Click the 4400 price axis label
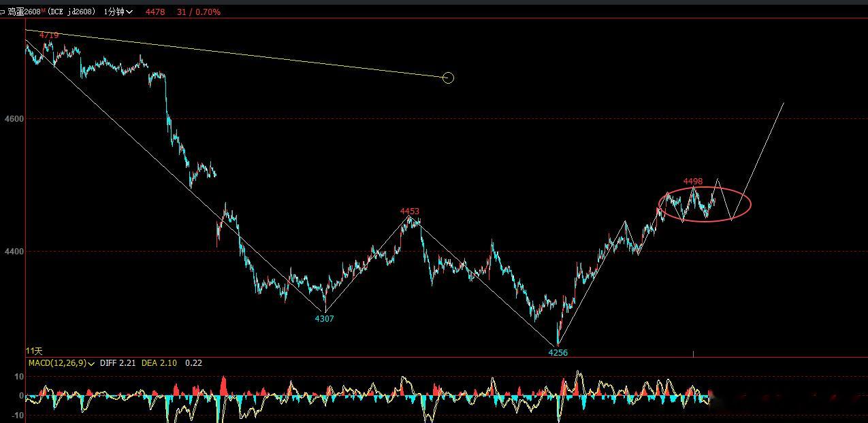This screenshot has height=423, width=868. click(14, 251)
